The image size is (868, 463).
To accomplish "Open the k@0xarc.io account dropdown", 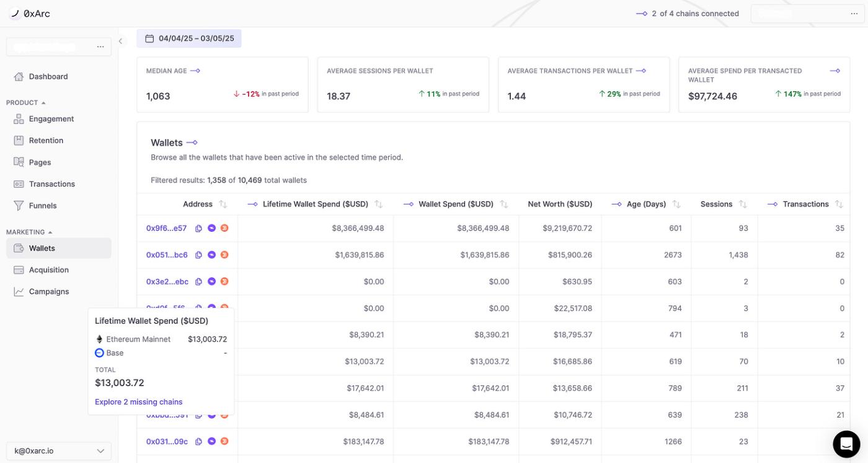I will tap(59, 451).
